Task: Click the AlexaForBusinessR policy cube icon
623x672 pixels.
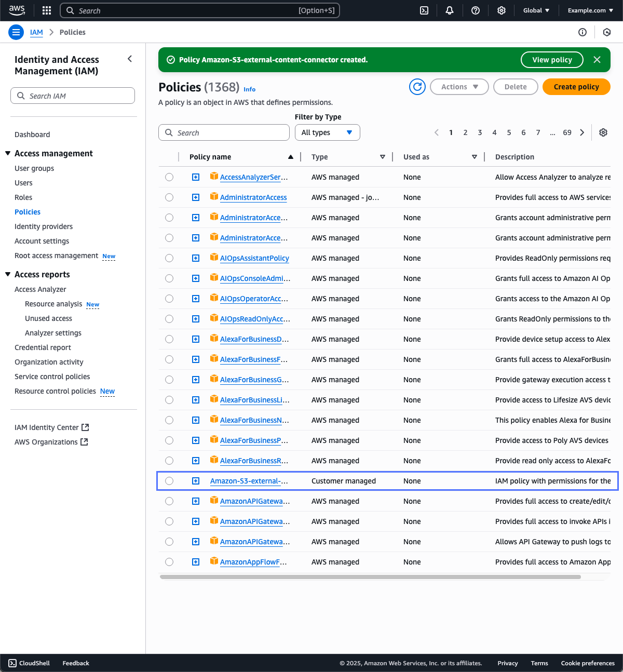Action: (x=214, y=460)
